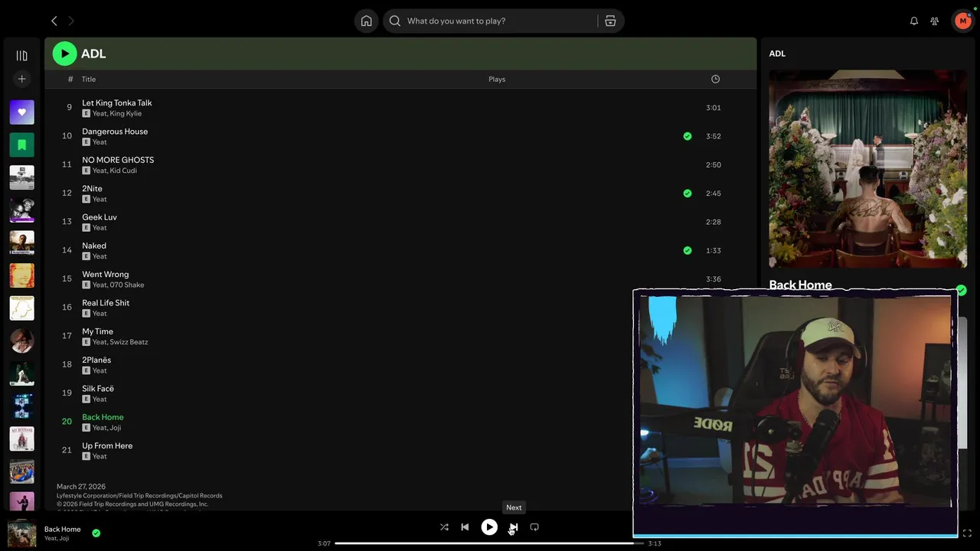The width and height of the screenshot is (980, 551).
Task: Seek on the song progress bar
Action: pos(489,543)
